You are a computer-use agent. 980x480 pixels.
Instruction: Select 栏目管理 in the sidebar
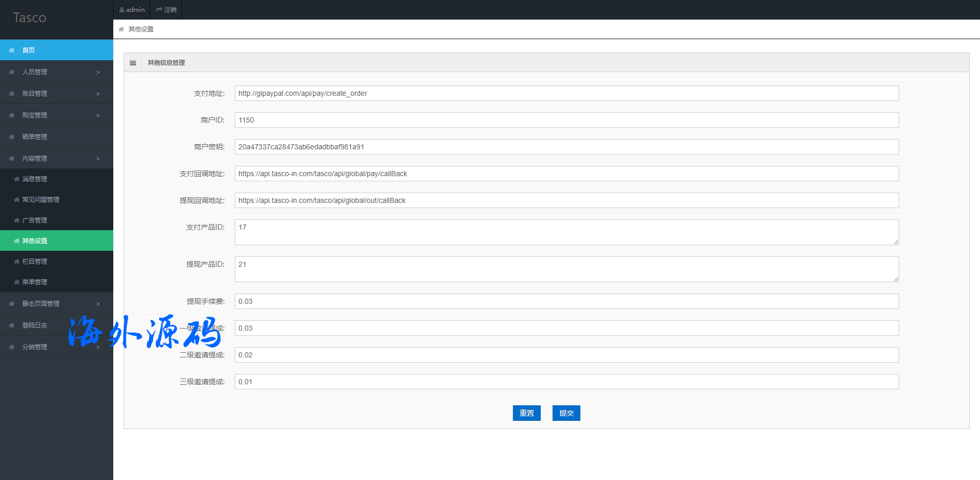35,262
